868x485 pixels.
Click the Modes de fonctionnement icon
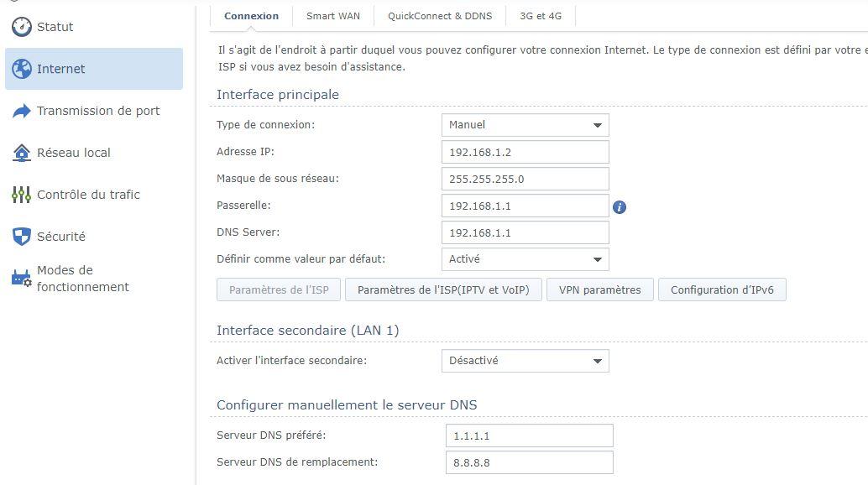(x=21, y=279)
